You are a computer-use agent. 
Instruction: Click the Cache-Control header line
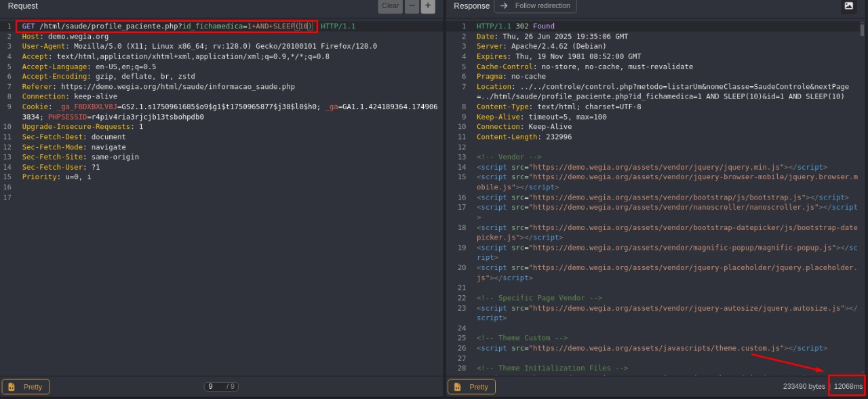click(585, 66)
